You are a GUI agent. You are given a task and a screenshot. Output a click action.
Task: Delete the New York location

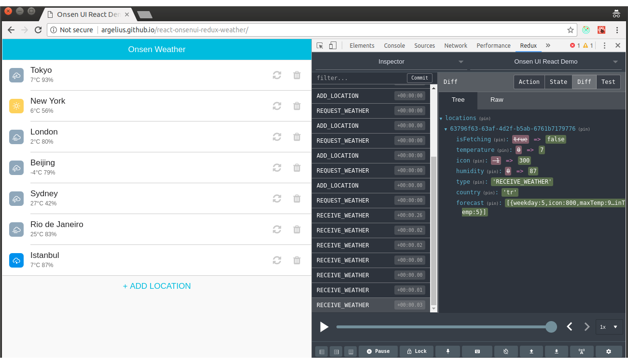(x=297, y=106)
